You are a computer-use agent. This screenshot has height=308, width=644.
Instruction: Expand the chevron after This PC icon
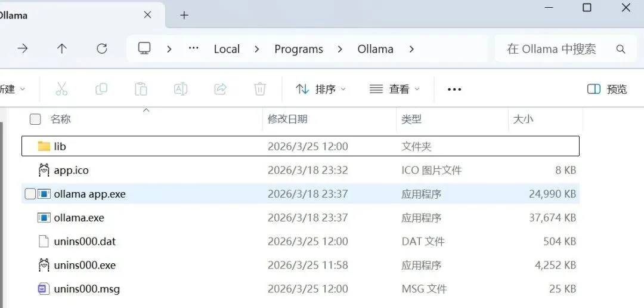[x=169, y=49]
